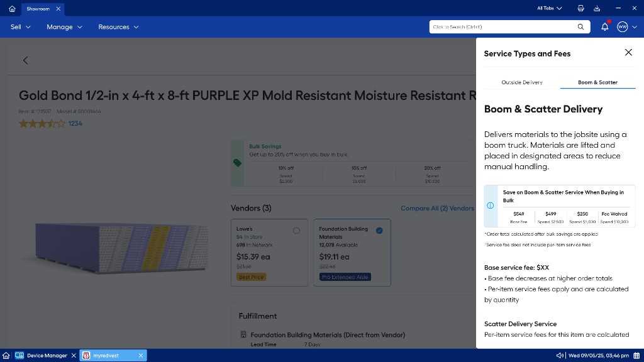The width and height of the screenshot is (644, 362).
Task: Close the Showroom tab
Action: [x=58, y=9]
